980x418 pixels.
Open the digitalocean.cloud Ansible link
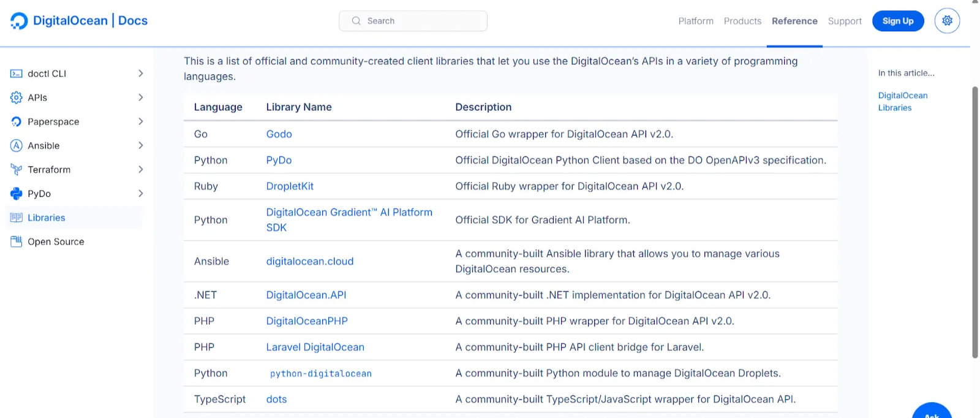(310, 261)
